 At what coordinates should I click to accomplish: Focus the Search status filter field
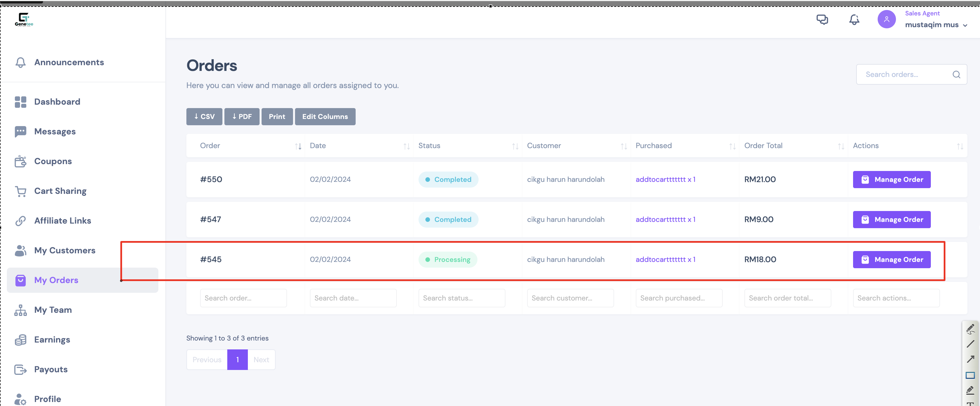click(x=461, y=298)
